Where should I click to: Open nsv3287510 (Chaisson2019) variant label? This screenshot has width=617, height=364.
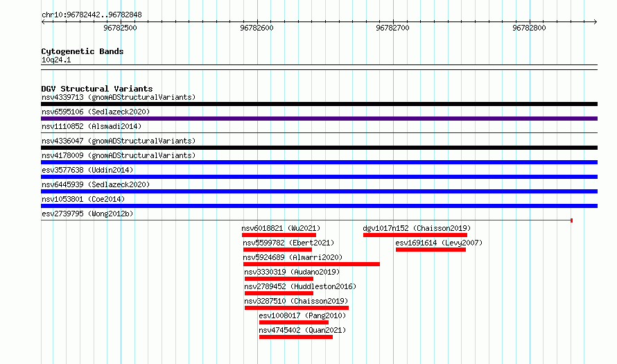coord(296,301)
